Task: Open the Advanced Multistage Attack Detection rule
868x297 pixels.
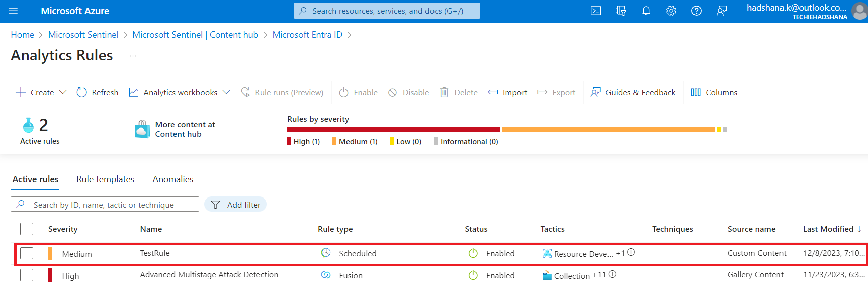Action: click(x=209, y=275)
